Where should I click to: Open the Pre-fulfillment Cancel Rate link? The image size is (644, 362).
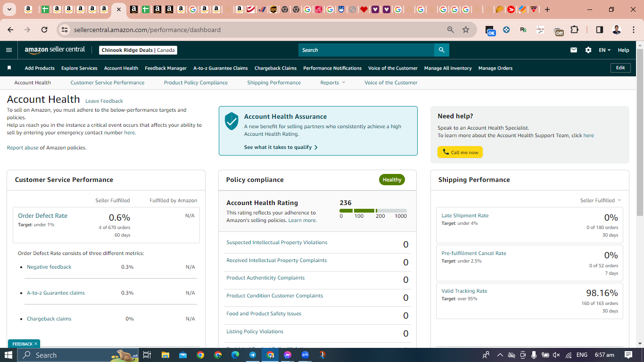coord(474,253)
